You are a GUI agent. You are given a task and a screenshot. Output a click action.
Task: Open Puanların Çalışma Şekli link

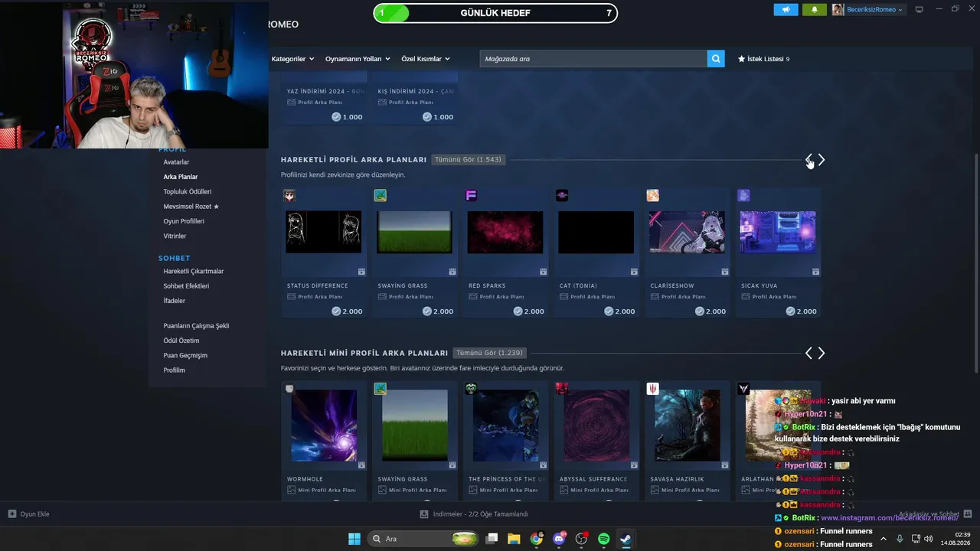[196, 326]
